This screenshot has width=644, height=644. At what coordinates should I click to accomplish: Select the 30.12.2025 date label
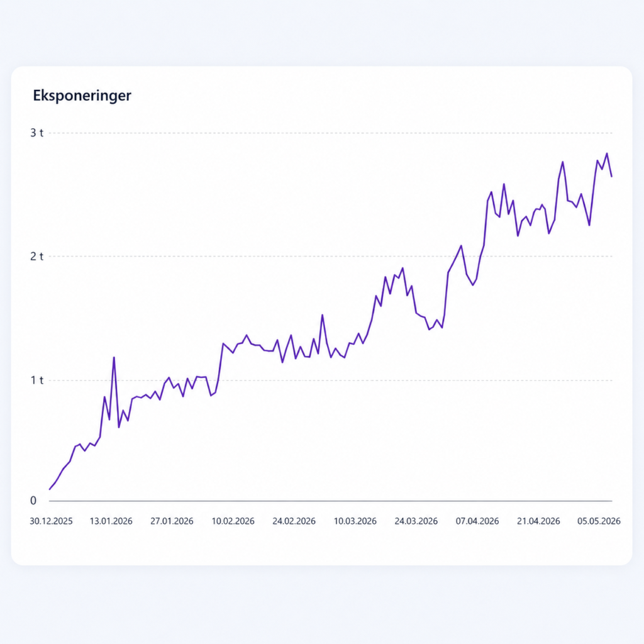51,521
